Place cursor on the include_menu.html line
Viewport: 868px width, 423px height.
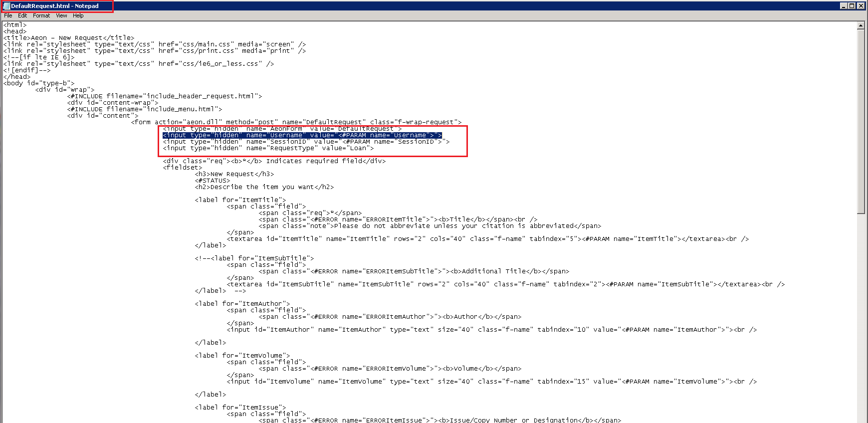(x=145, y=109)
